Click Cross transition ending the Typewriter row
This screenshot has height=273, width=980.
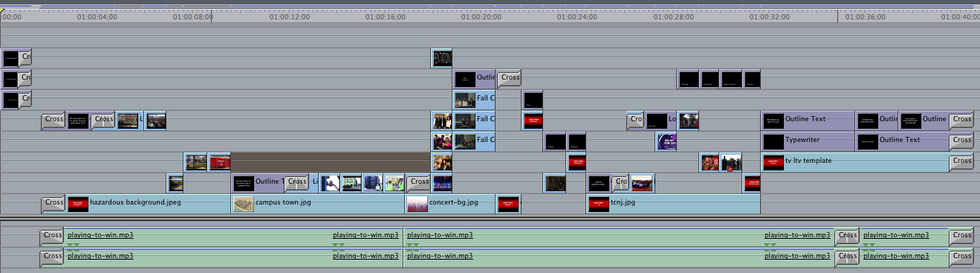point(961,141)
